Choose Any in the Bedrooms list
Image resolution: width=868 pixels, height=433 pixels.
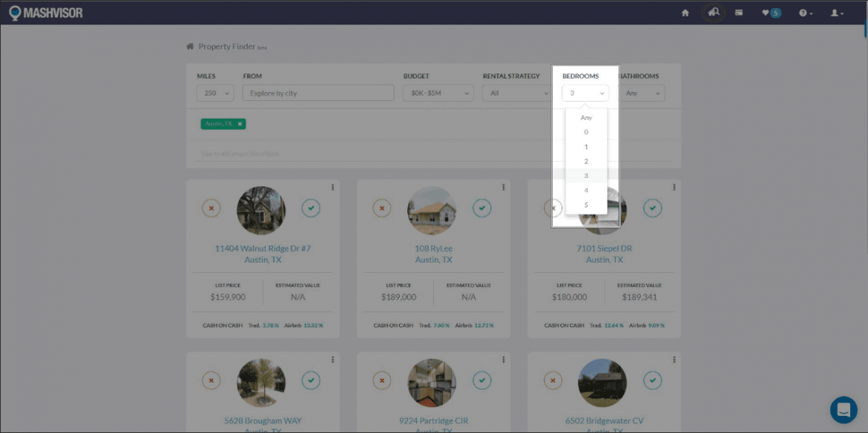[586, 118]
